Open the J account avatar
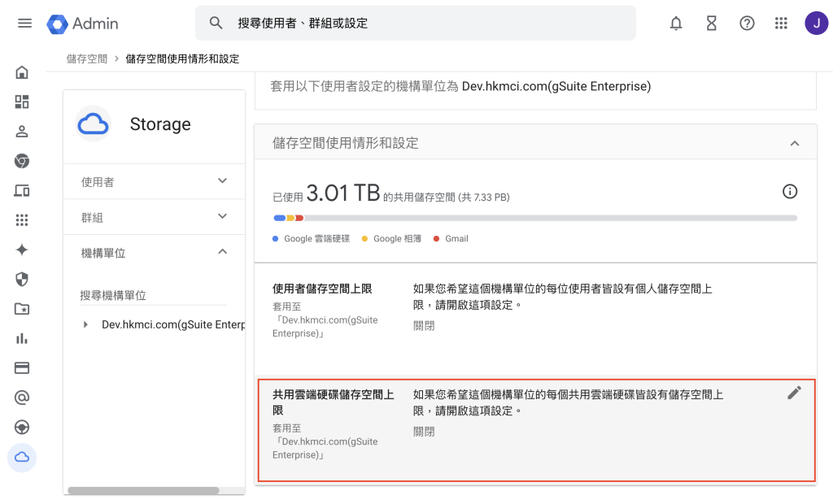This screenshot has width=833, height=504. [816, 24]
